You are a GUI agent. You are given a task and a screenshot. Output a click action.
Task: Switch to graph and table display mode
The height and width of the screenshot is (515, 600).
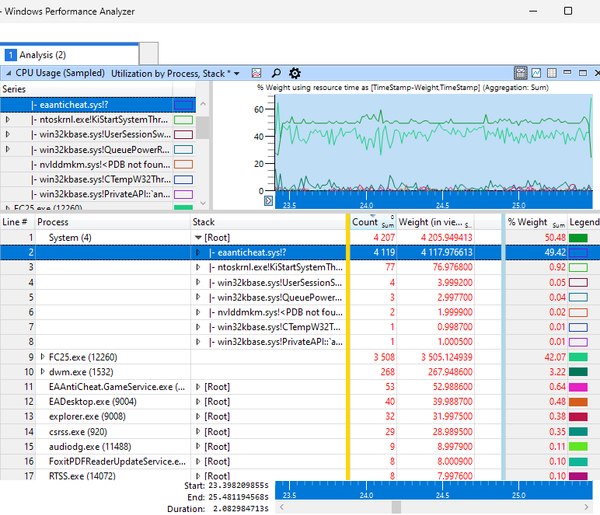pyautogui.click(x=521, y=73)
